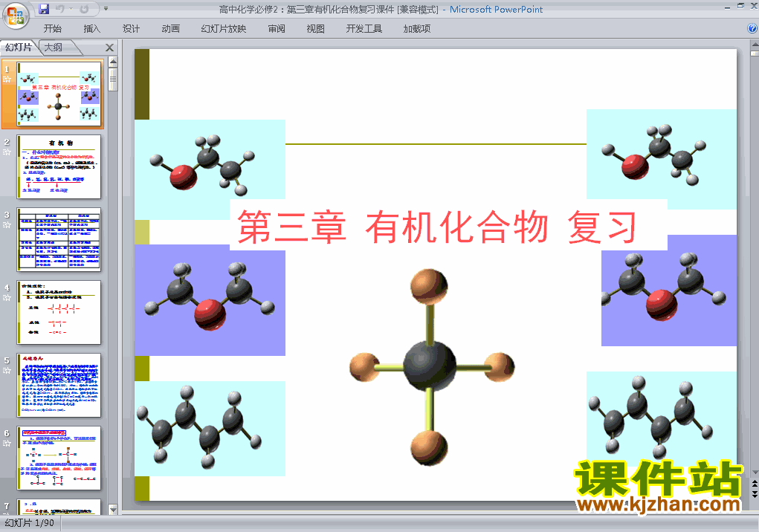
Task: Open the 加载项 ribbon tab
Action: click(417, 28)
